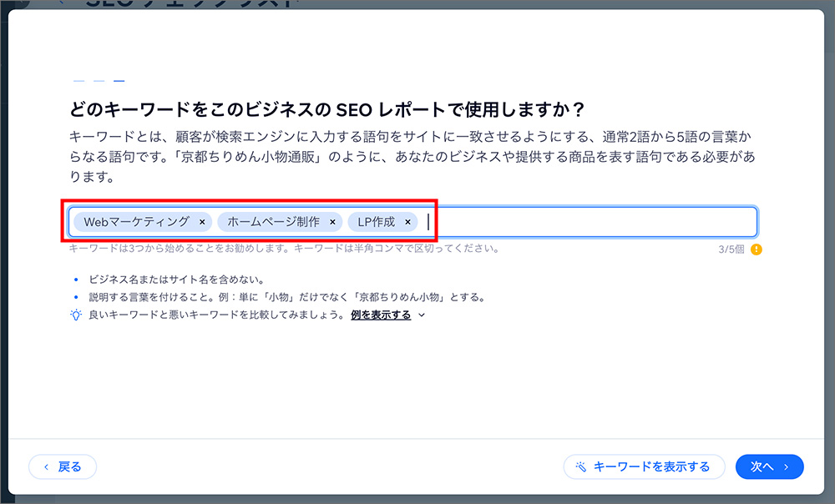Click the 戻る back button
The width and height of the screenshot is (835, 504).
coord(63,466)
